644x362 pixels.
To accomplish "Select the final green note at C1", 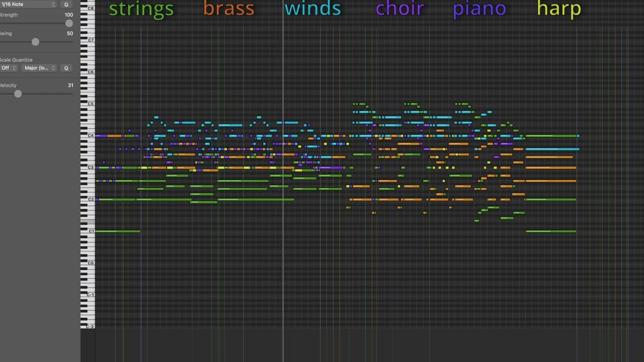I will [551, 231].
